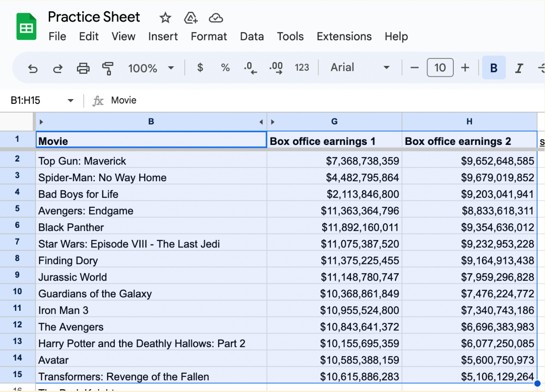This screenshot has height=392, width=545.
Task: Open the 100% zoom dropdown
Action: coord(151,68)
